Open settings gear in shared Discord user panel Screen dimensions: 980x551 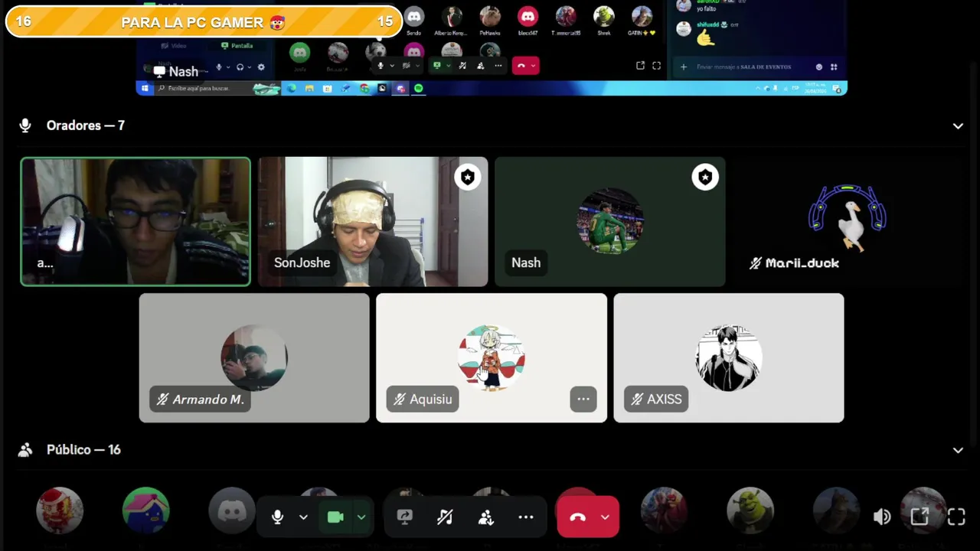point(261,67)
